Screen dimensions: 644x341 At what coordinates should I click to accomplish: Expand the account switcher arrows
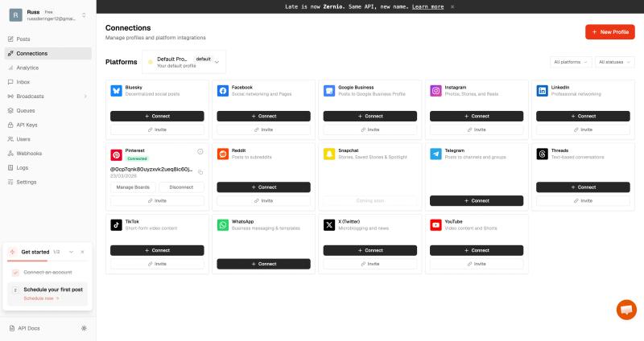point(84,15)
